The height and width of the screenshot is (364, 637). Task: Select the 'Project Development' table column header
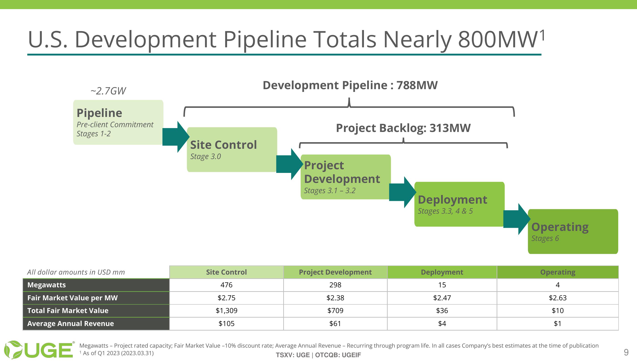335,272
